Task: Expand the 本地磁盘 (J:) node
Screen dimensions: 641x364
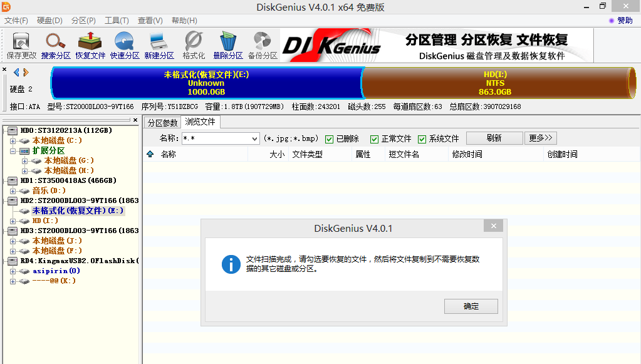Action: point(13,241)
